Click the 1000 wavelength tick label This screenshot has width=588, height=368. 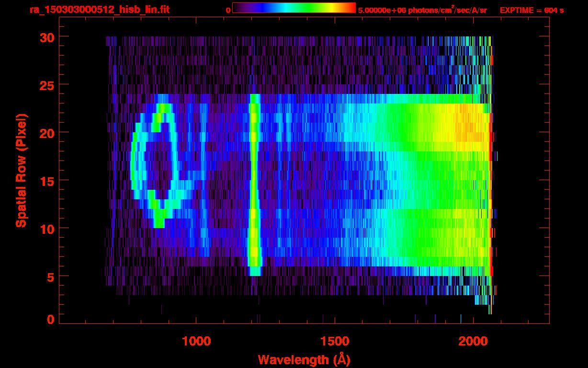point(196,341)
